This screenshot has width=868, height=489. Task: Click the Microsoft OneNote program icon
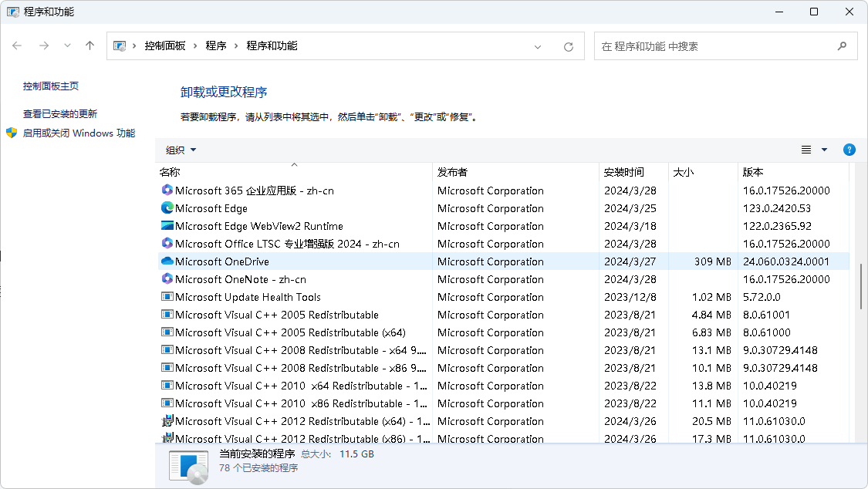point(167,278)
